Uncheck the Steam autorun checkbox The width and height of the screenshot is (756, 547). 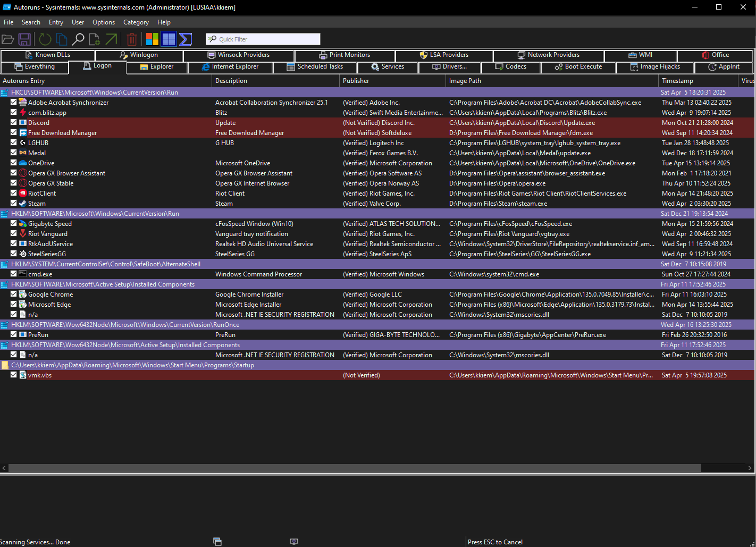pos(14,204)
